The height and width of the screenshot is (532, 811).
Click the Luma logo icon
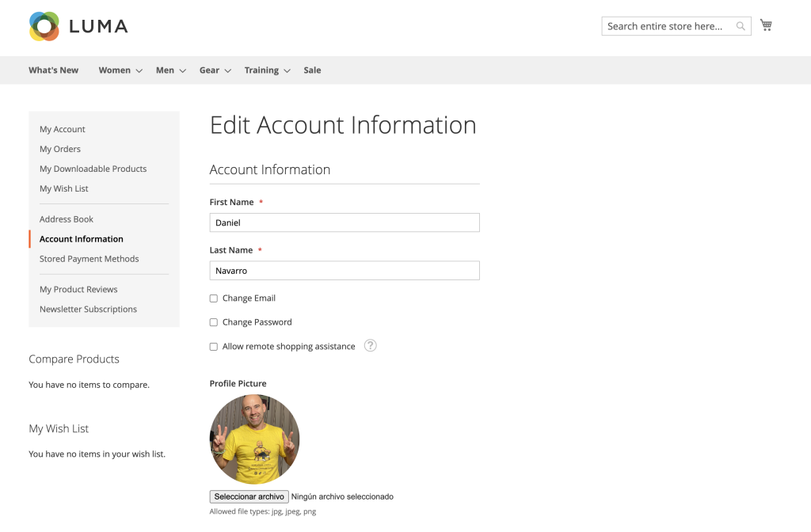44,26
